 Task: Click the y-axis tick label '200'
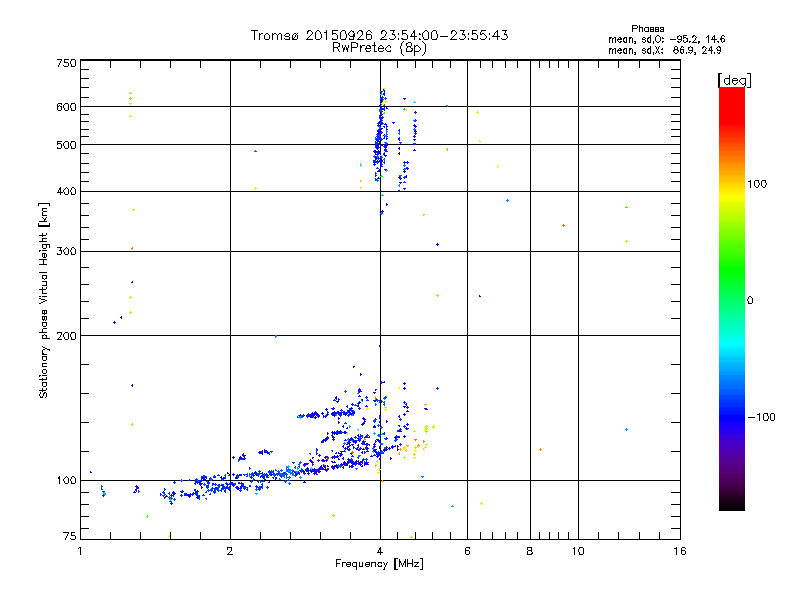pos(66,336)
